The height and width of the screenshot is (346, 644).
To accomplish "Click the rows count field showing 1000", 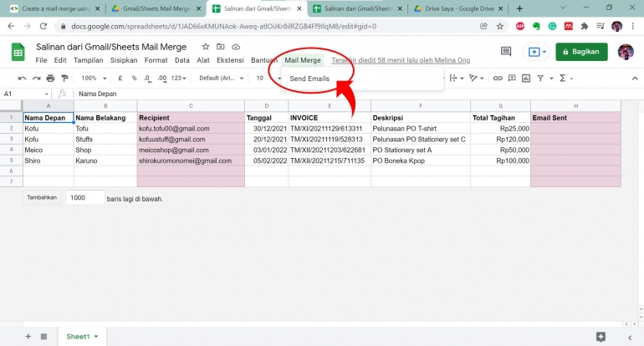I will coord(85,198).
